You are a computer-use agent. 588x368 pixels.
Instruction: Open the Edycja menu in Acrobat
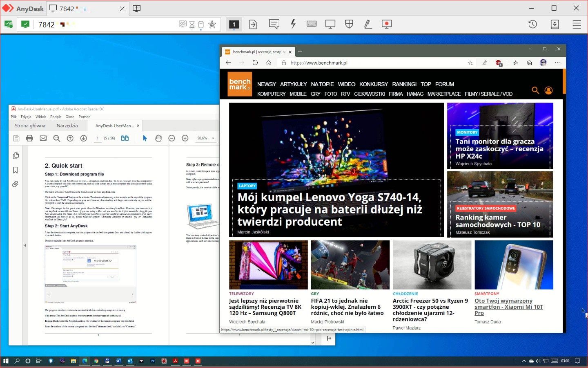[26, 117]
